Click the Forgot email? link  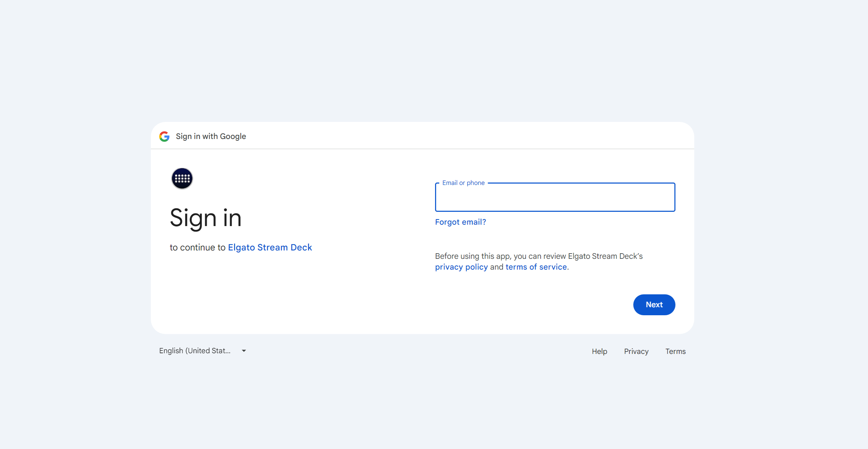coord(460,222)
